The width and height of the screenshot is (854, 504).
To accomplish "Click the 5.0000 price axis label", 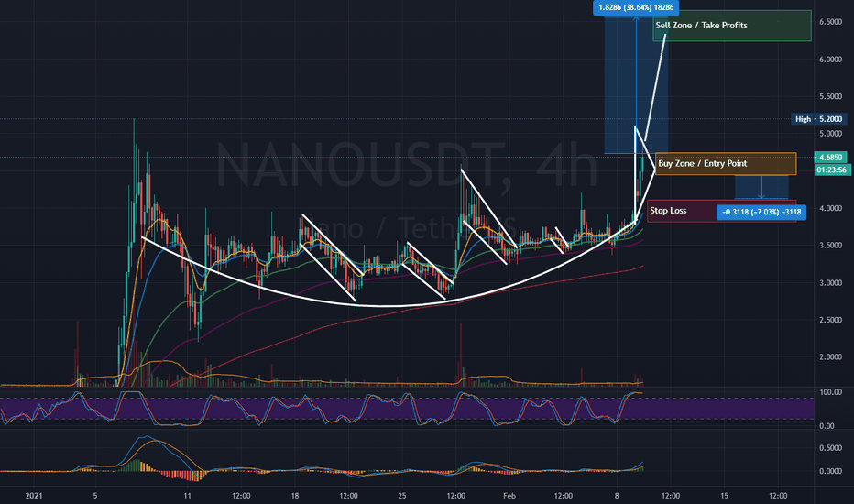I will (x=830, y=134).
